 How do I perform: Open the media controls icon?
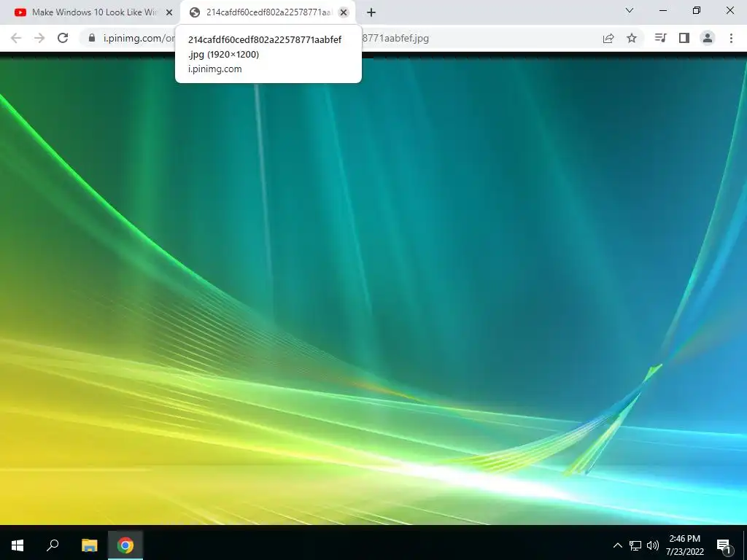(x=660, y=38)
